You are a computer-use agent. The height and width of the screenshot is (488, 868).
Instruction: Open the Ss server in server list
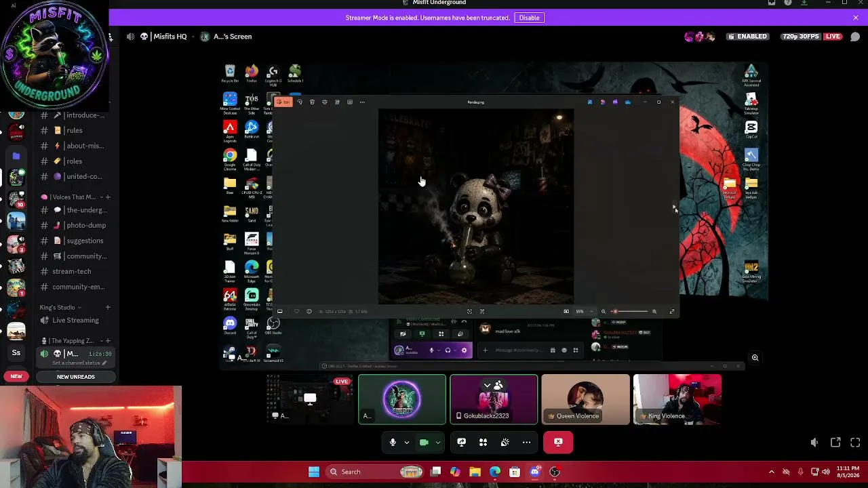coord(16,352)
